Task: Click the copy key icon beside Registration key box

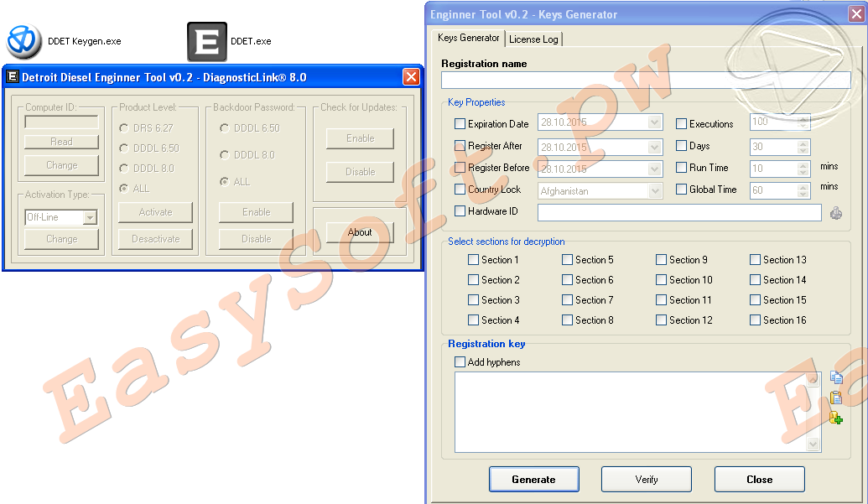Action: point(836,377)
